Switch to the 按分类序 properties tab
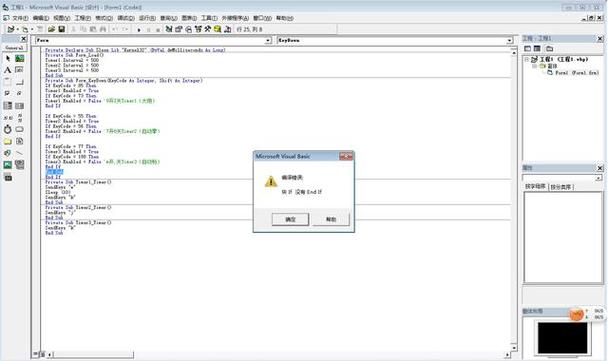 561,187
